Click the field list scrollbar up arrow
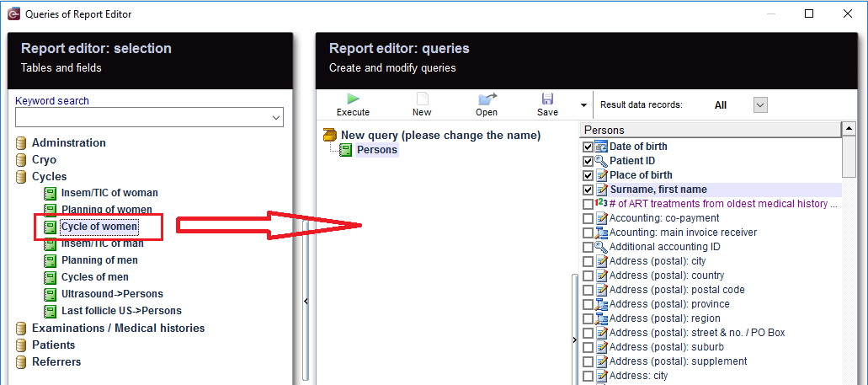This screenshot has height=385, width=868. click(848, 129)
